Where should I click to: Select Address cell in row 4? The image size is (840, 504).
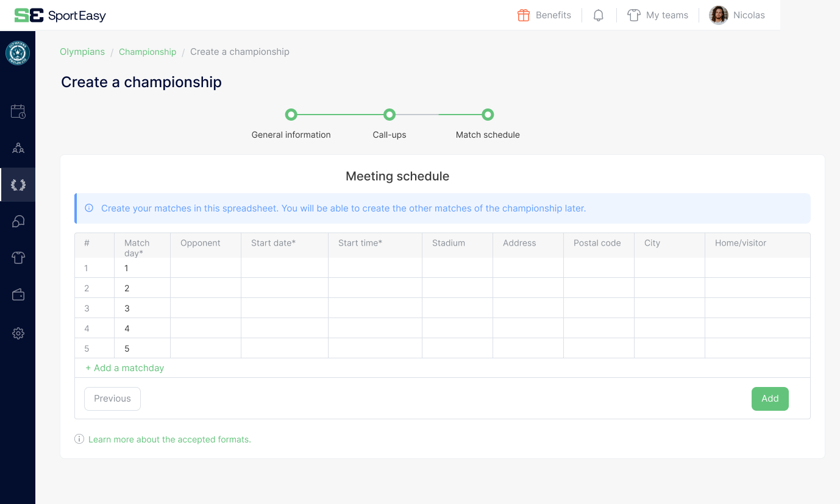pos(528,328)
